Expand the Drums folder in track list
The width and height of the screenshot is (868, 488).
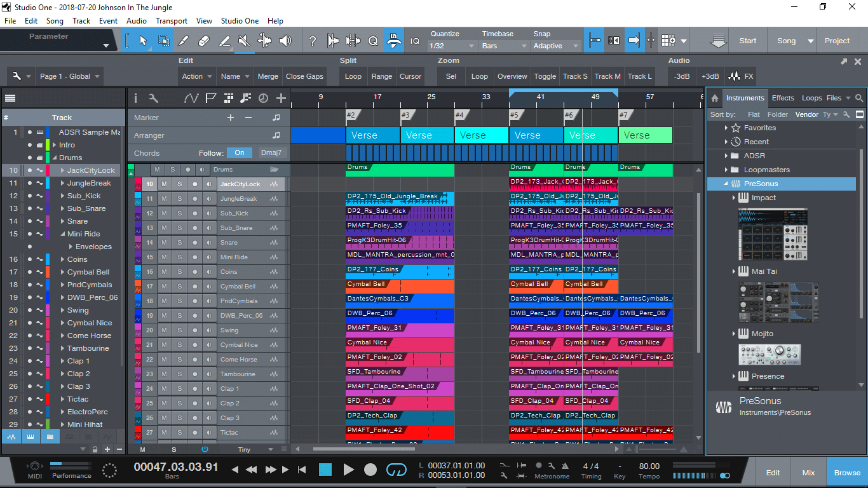[55, 158]
